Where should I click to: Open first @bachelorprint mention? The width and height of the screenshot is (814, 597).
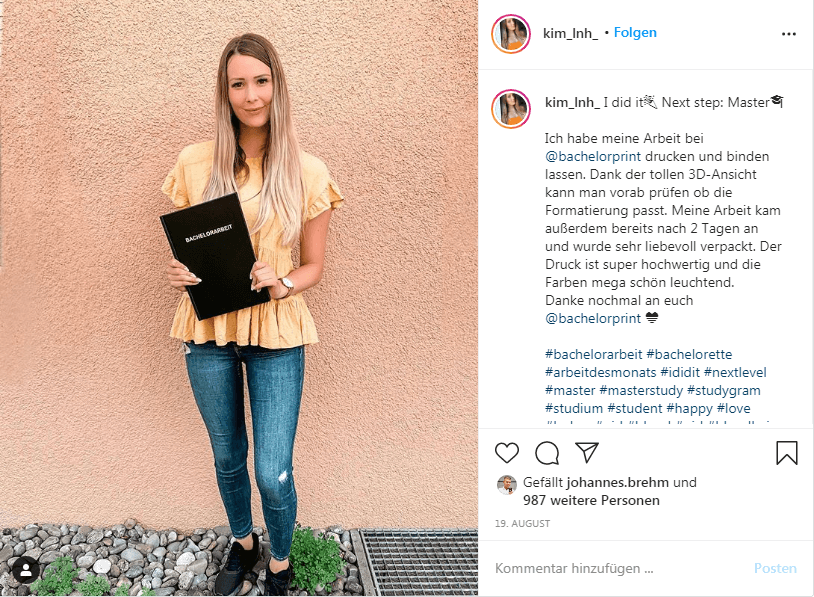click(x=593, y=156)
